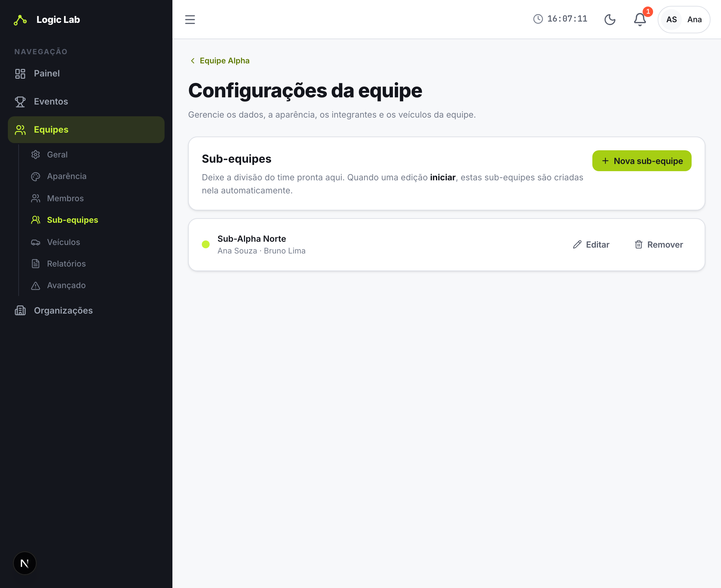Click the AS avatar circle

tap(671, 20)
